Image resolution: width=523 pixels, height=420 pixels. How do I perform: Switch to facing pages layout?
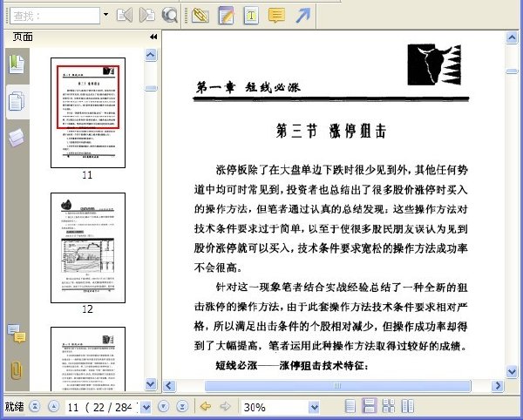pyautogui.click(x=408, y=406)
